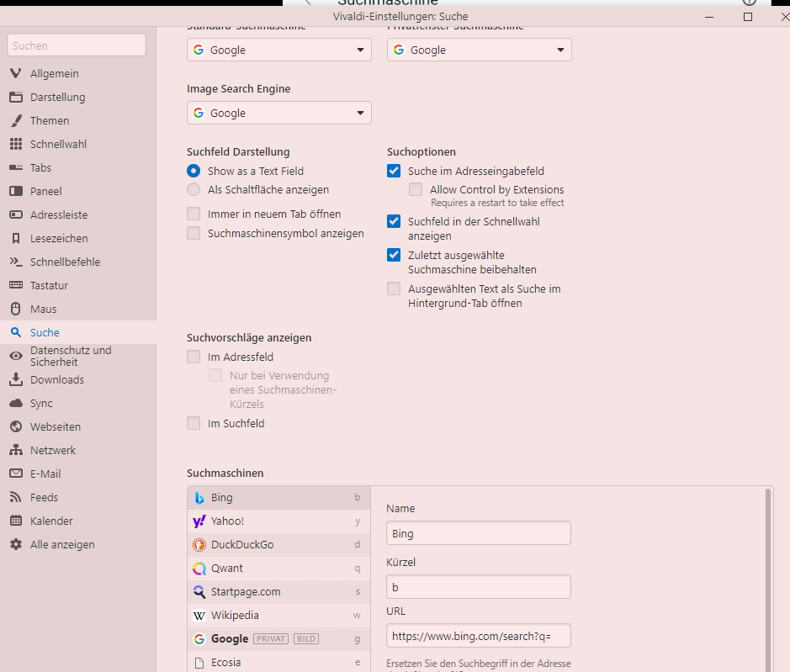790x672 pixels.
Task: Enable 'Immer in neuem Tab öffnen' checkbox
Action: [x=194, y=214]
